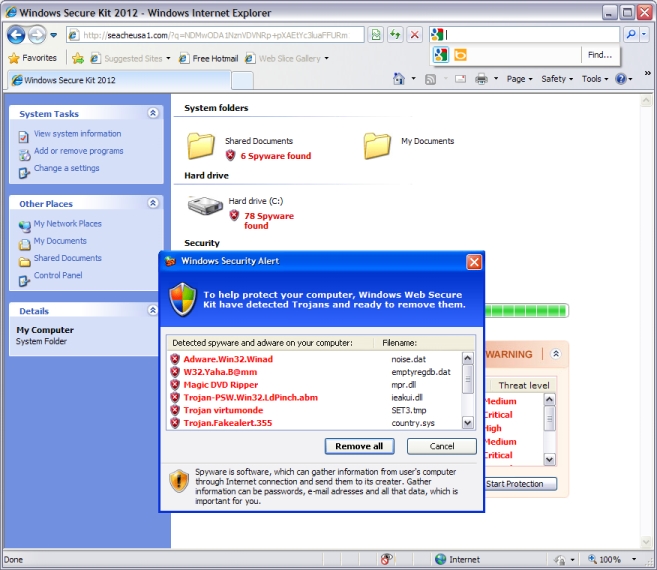Open a new blank tab
The width and height of the screenshot is (657, 570).
[242, 80]
